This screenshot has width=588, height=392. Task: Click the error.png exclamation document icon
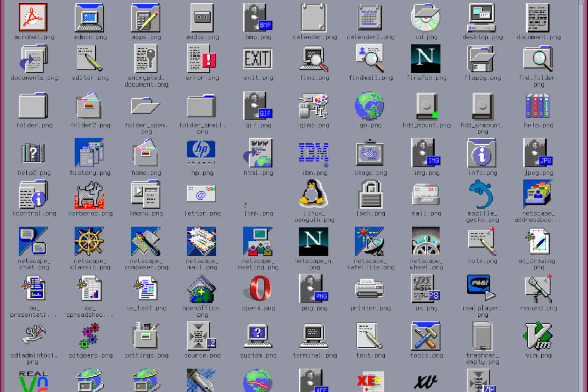pos(202,59)
